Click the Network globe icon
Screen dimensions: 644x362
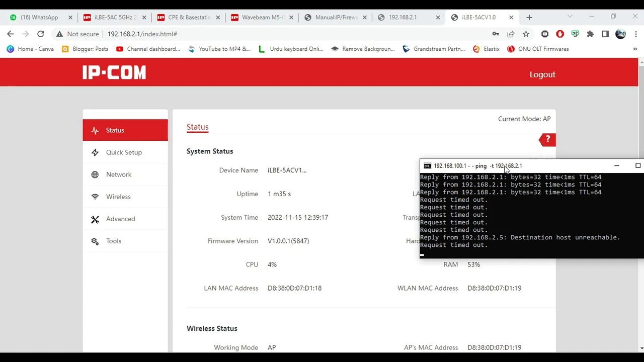(x=95, y=174)
